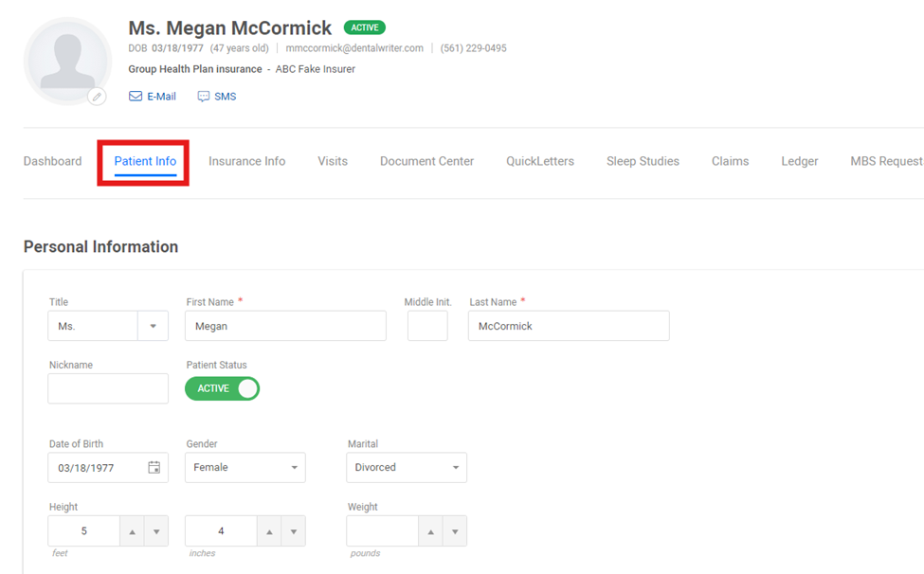Click the pencil edit icon on avatar
Image resolution: width=924 pixels, height=574 pixels.
[98, 97]
